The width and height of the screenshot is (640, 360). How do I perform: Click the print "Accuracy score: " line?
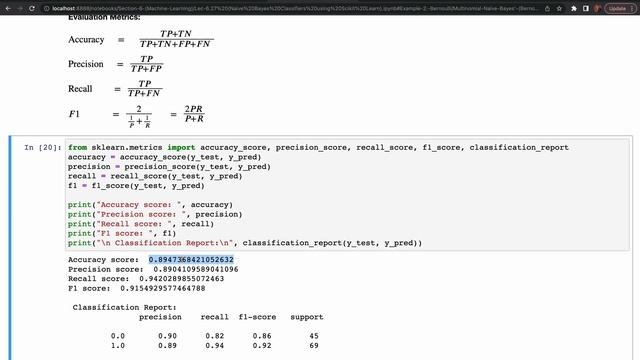[x=150, y=205]
